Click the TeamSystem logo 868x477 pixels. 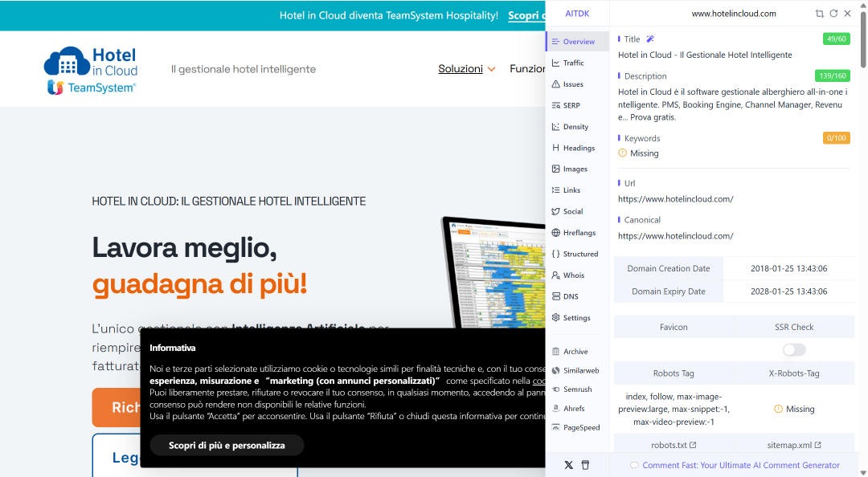click(x=92, y=88)
